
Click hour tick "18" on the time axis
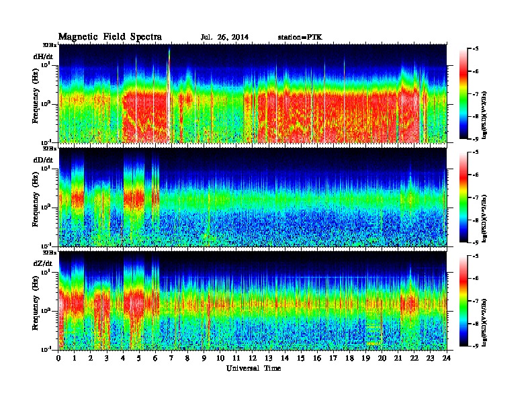349,358
